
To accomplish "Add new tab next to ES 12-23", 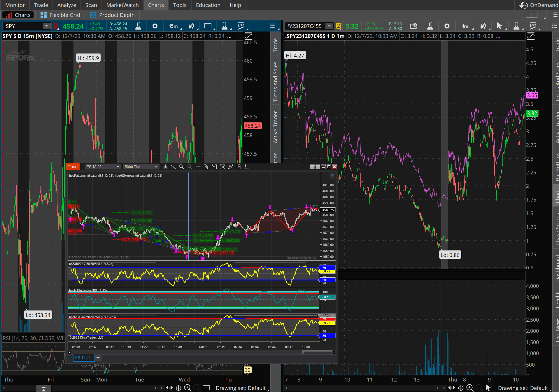I will click(98, 358).
